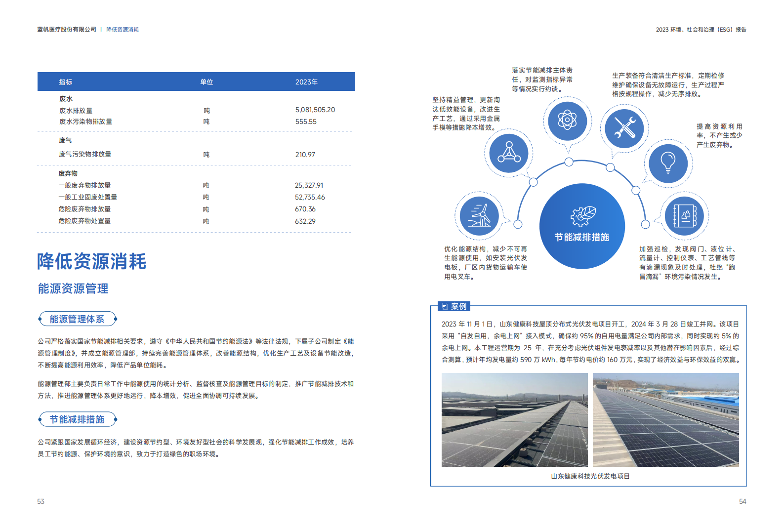Screen dimensions: 784x532
Task: Click the light bulb icon circle
Action: (x=668, y=163)
